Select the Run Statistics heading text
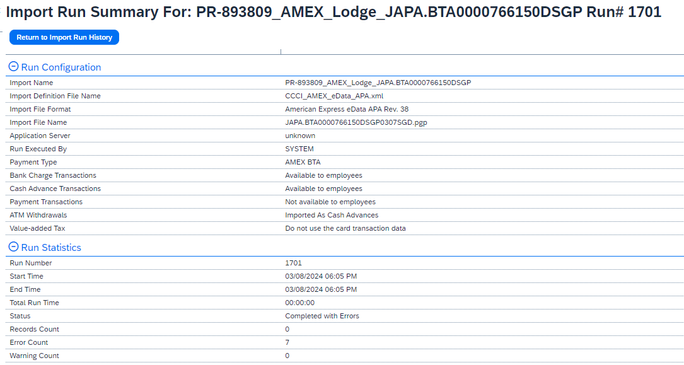 (51, 247)
